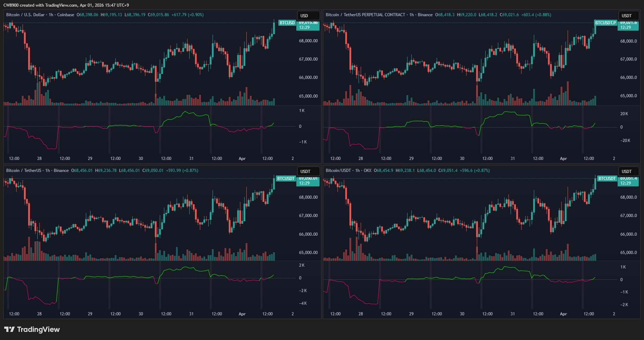
Task: Click the 30 date label on OKX chart
Action: click(462, 314)
